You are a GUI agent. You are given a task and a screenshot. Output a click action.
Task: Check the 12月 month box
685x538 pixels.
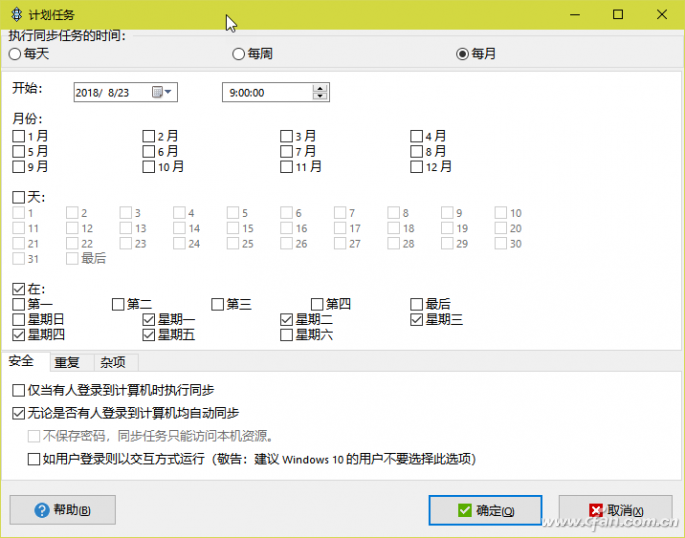[416, 167]
